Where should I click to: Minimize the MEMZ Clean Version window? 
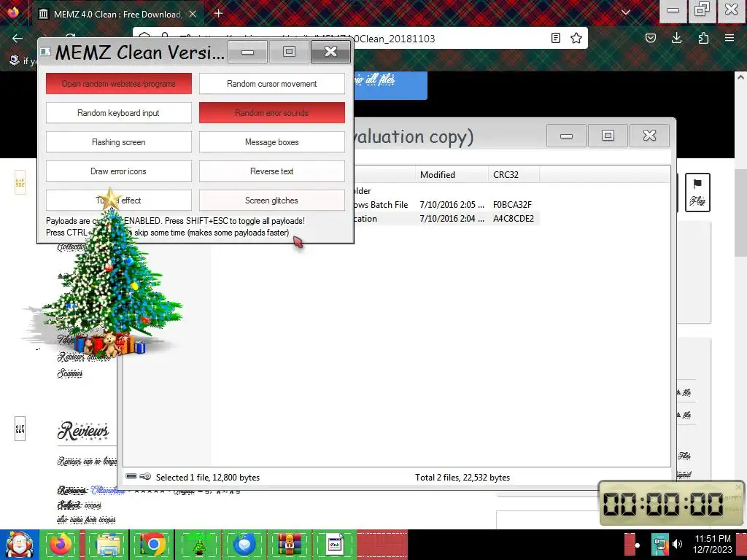(x=248, y=52)
